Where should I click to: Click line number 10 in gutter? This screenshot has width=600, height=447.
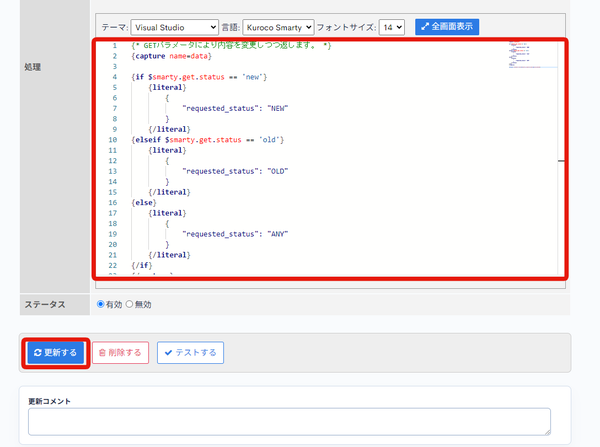(x=112, y=140)
